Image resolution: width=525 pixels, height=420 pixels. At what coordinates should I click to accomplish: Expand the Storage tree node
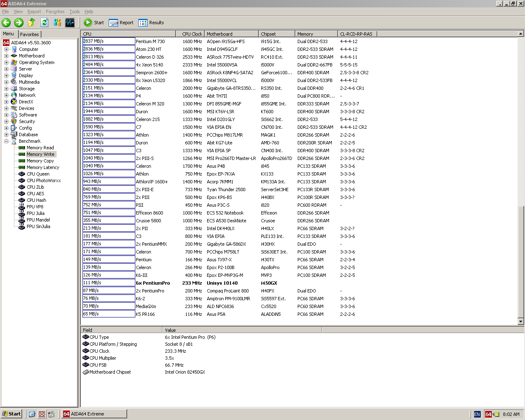[x=6, y=89]
